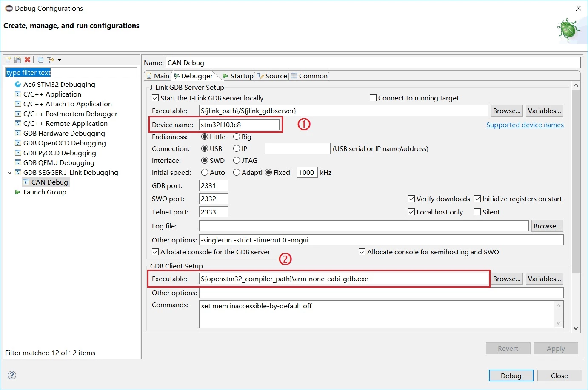
Task: Click Browse for J-Link server executable
Action: coord(507,111)
